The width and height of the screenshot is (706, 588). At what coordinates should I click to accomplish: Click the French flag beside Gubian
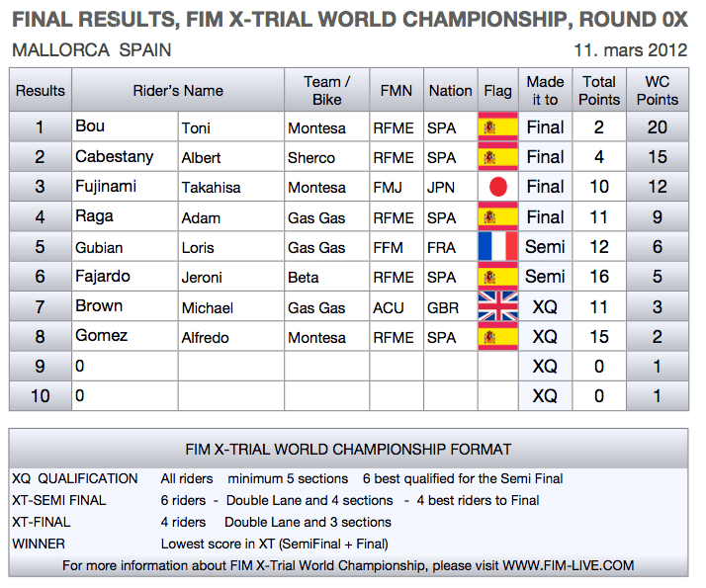coord(497,246)
